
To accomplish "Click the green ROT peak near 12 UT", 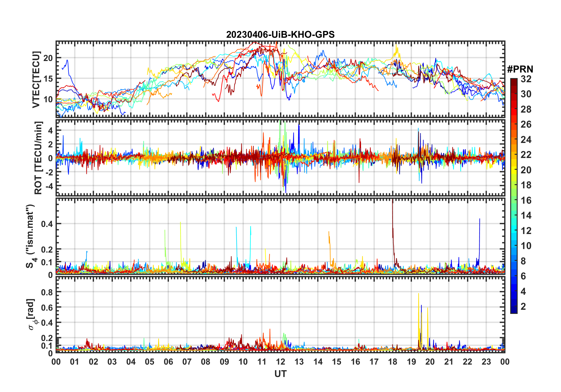I will point(280,130).
